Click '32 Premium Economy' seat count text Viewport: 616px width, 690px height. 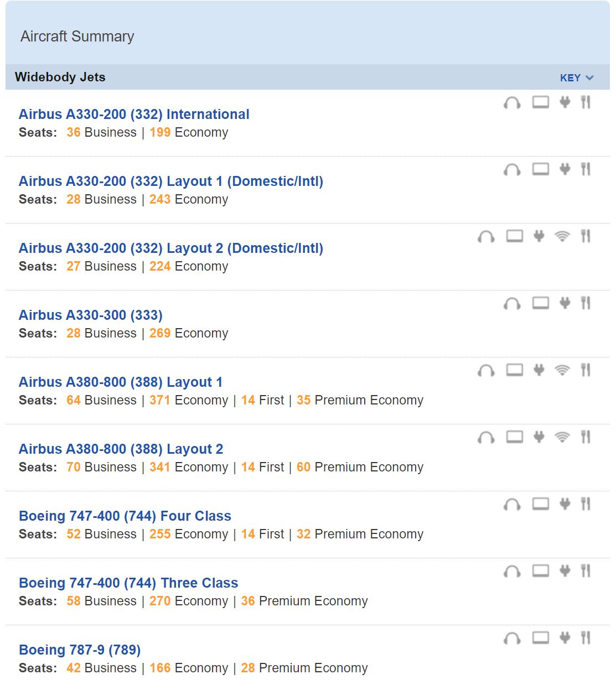coord(360,534)
